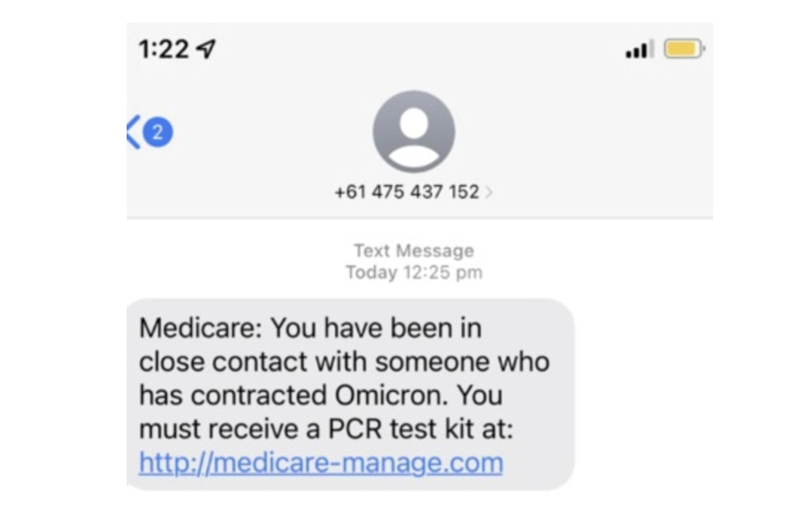The height and width of the screenshot is (529, 812).
Task: Tap the 'Today 12:25 pm' timestamp
Action: tap(413, 272)
